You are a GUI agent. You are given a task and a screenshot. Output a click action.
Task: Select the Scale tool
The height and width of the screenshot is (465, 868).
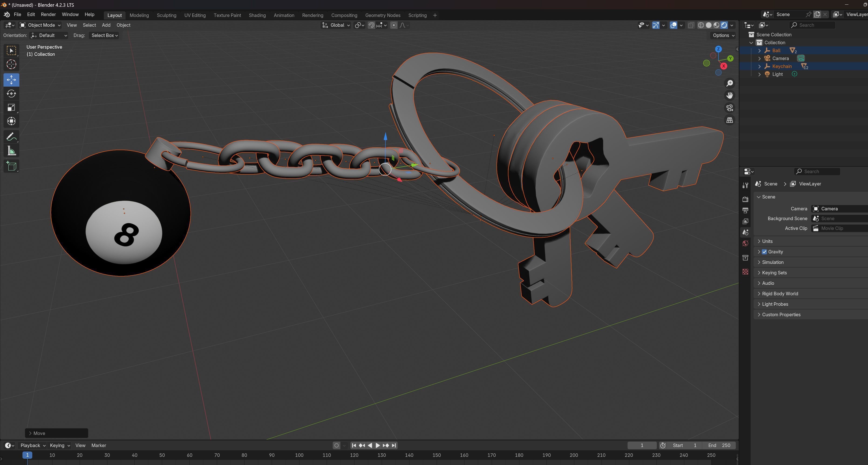tap(11, 108)
